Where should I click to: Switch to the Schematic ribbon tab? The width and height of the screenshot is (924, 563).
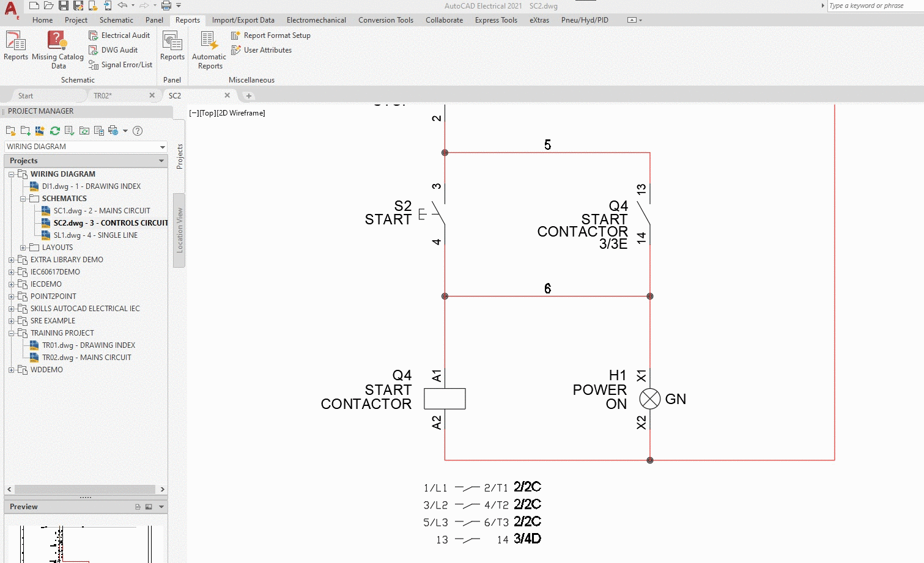(116, 20)
